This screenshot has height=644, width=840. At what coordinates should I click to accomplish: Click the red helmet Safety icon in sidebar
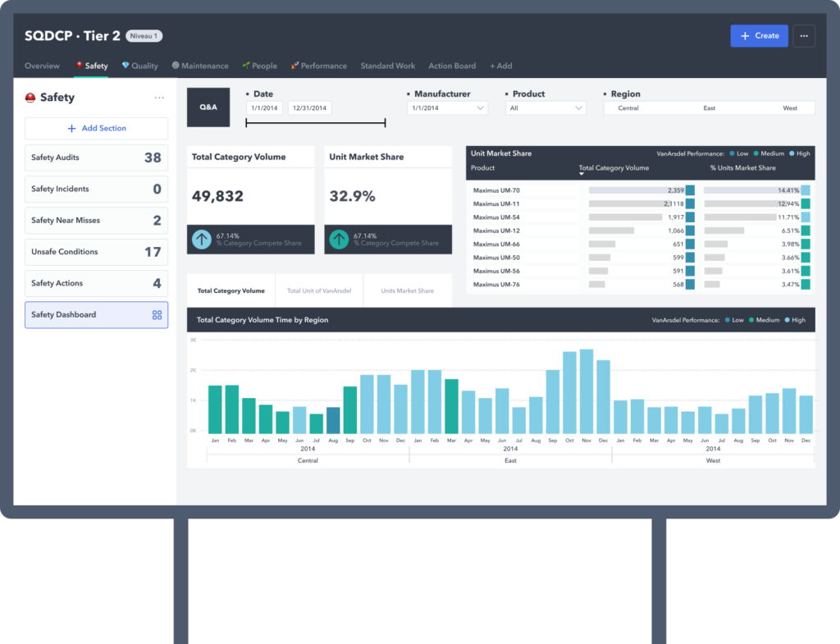(x=30, y=98)
